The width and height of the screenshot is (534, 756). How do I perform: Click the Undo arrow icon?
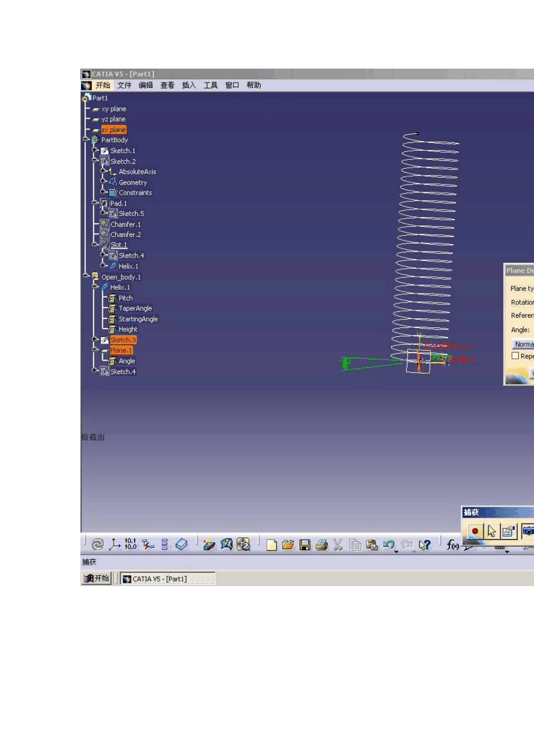tap(388, 544)
